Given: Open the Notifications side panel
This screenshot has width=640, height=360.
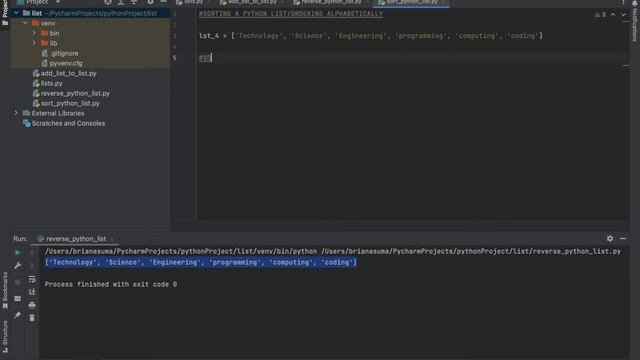Looking at the screenshot, I should point(635,22).
